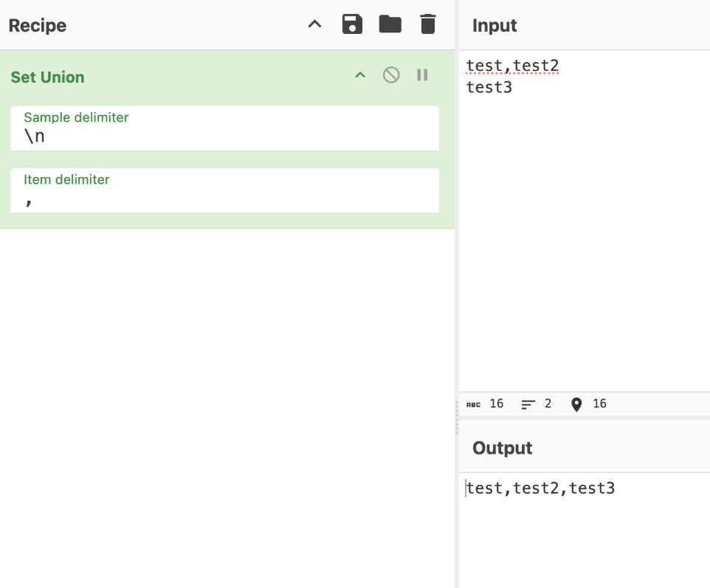Select the Set Union operation title
The height and width of the screenshot is (588, 710).
click(x=47, y=77)
